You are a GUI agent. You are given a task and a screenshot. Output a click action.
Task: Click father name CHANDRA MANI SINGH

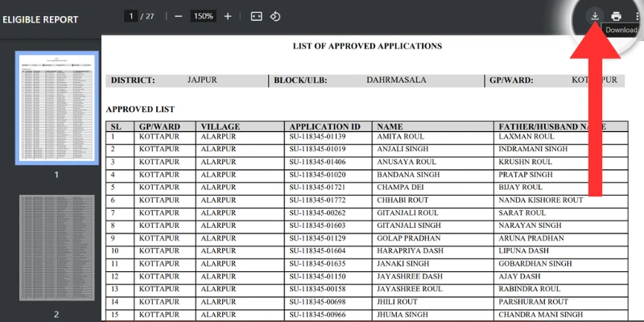(x=540, y=315)
